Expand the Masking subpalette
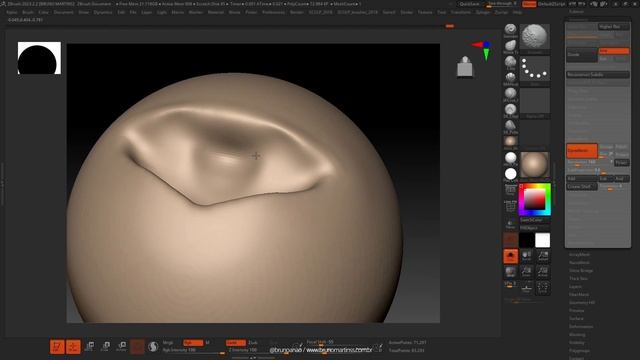The width and height of the screenshot is (640, 360). click(577, 335)
